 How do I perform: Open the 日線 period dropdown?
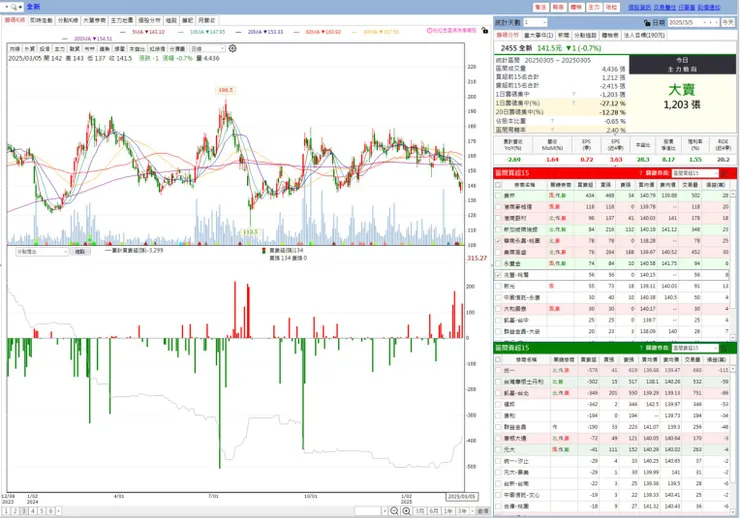(207, 49)
